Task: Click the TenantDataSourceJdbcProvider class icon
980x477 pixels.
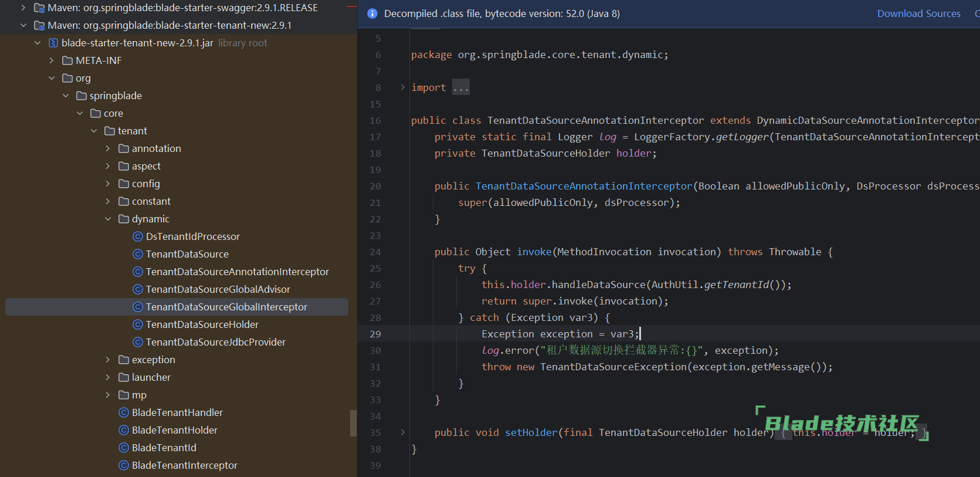Action: (138, 342)
